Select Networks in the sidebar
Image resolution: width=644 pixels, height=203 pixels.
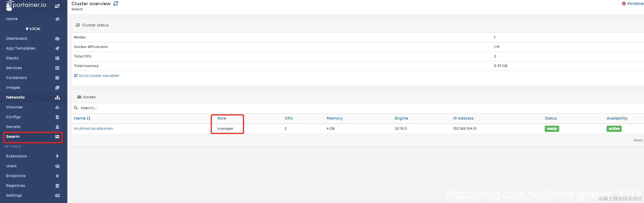coord(15,97)
